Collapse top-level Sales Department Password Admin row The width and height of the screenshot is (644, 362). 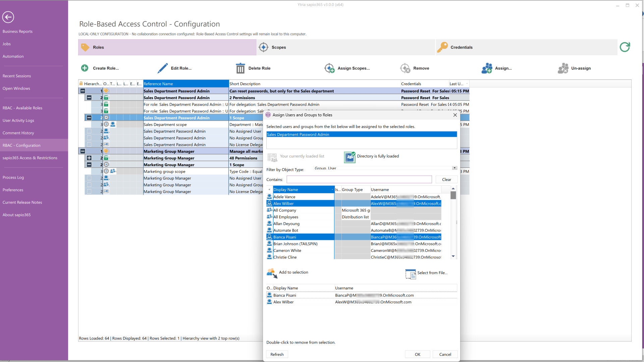[83, 91]
